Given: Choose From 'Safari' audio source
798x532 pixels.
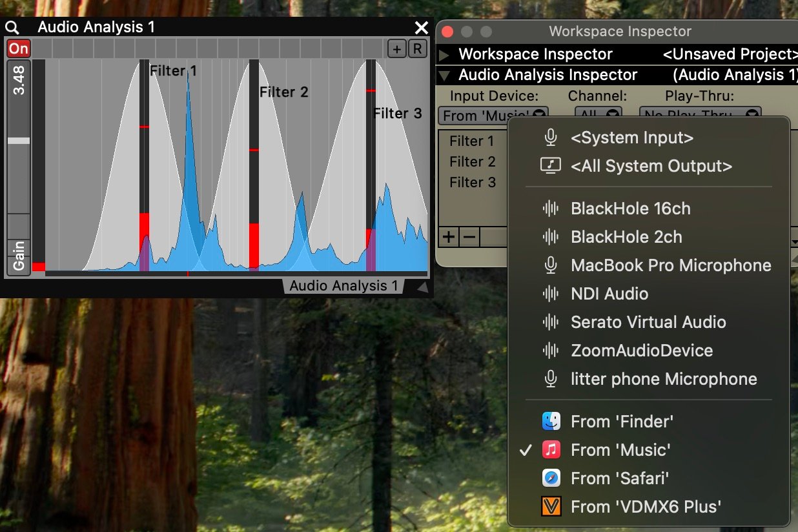Looking at the screenshot, I should [619, 478].
